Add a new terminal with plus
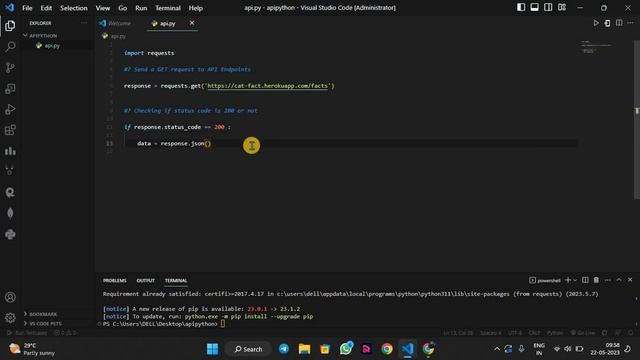 coord(568,280)
